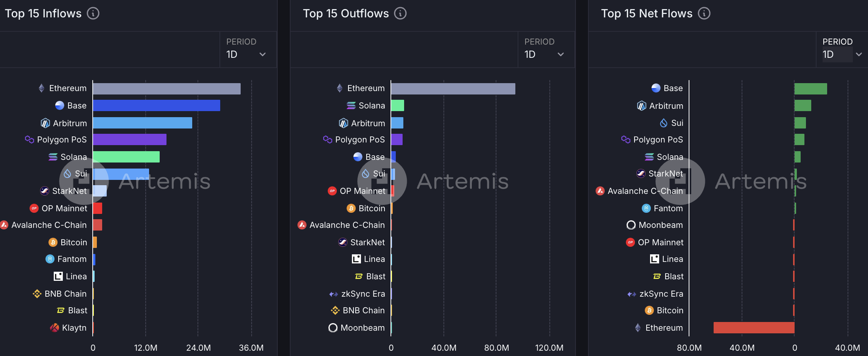
Task: Click the Moonbeam logo in Net Flows chart
Action: 631,225
